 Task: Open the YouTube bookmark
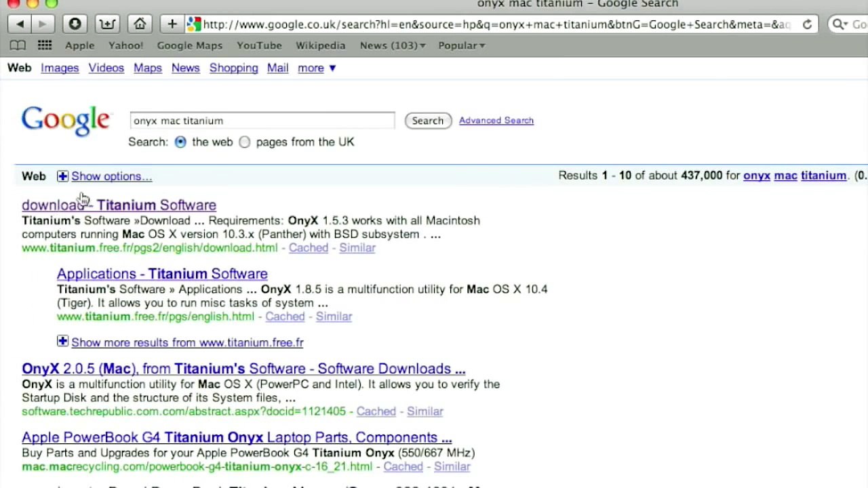coord(259,45)
